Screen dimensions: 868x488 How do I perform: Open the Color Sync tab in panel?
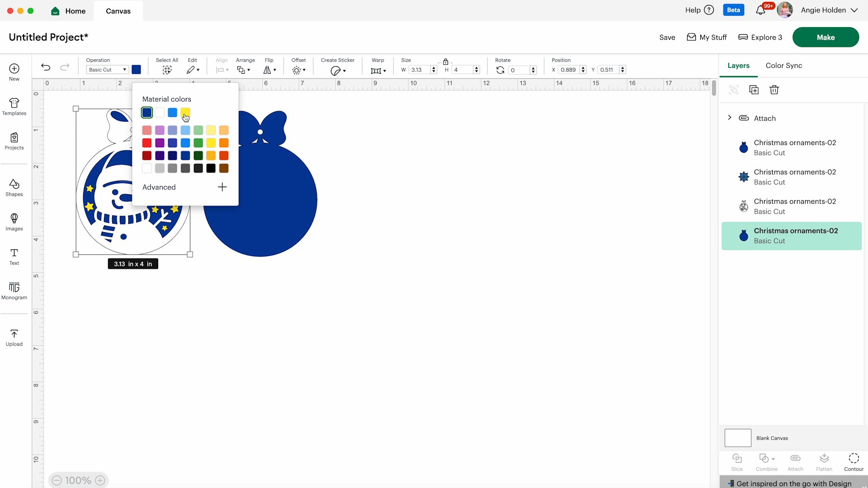[783, 66]
